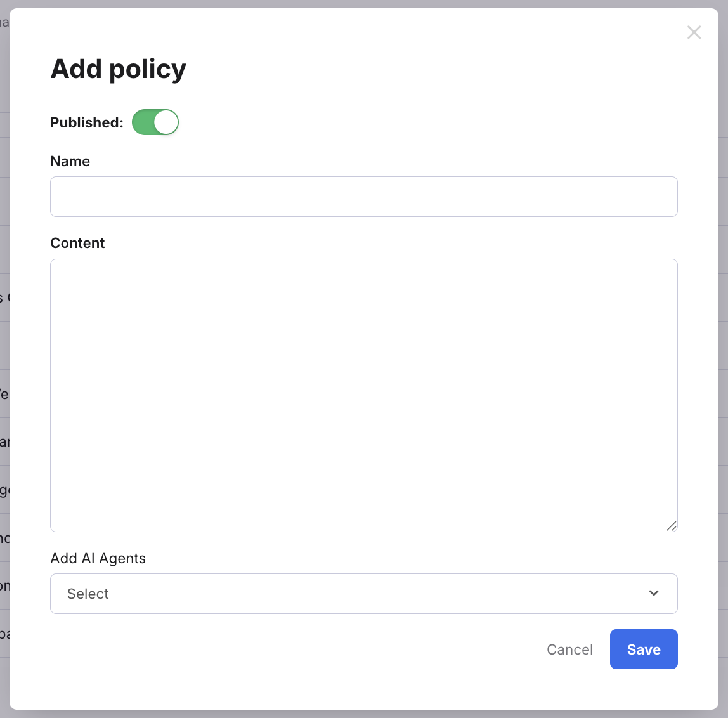Image resolution: width=728 pixels, height=718 pixels.
Task: Click the green track of the Published switch
Action: [x=143, y=122]
